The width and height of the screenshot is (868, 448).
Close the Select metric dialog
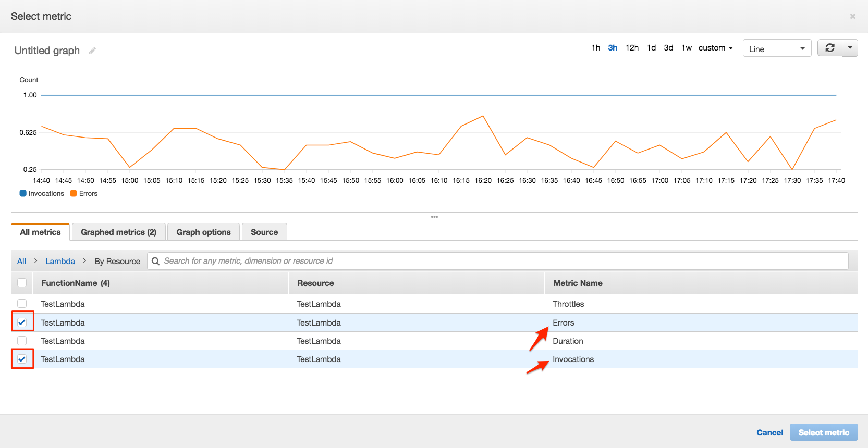point(853,16)
